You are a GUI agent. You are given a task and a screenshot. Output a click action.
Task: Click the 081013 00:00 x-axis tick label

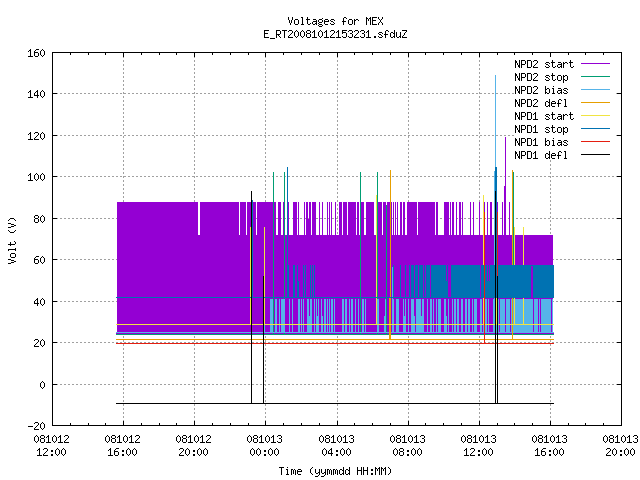click(264, 446)
